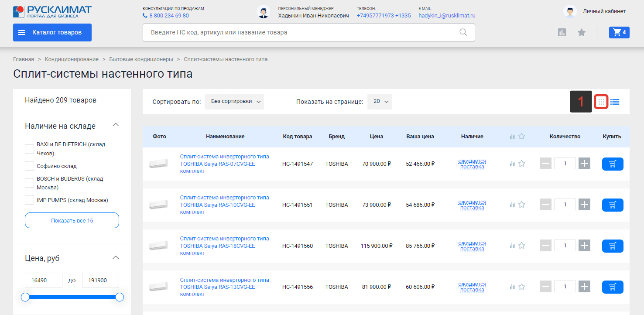Decrease quantity for RAS-18CVG-EE

(545, 246)
